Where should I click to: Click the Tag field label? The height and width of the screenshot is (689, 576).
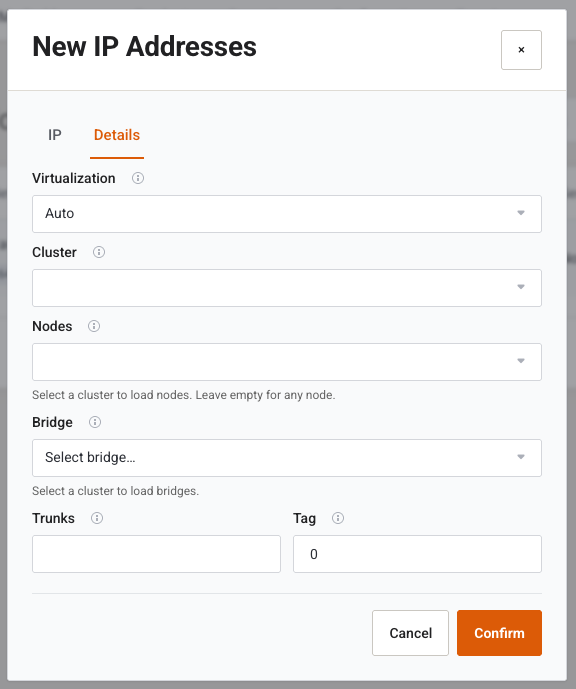click(304, 519)
